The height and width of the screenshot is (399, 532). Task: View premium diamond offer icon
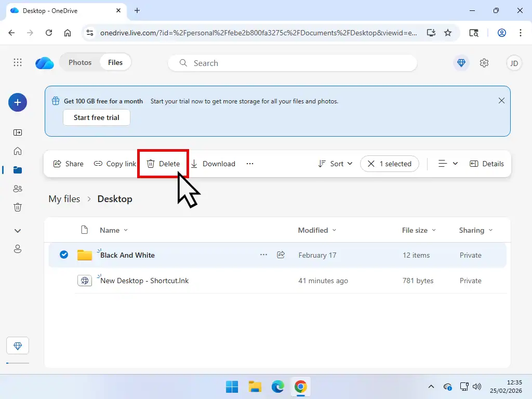[x=461, y=62]
